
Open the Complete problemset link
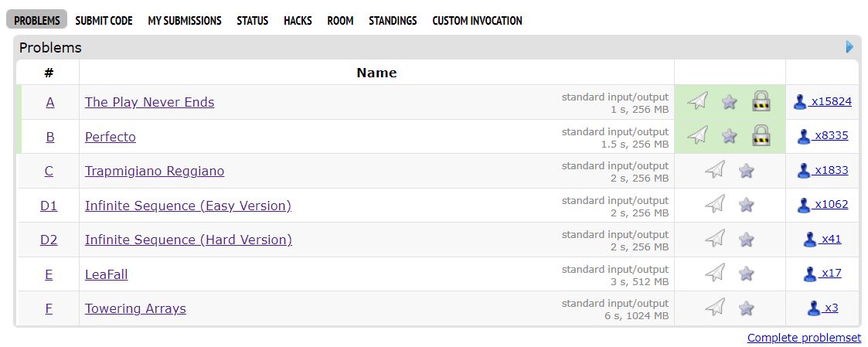pyautogui.click(x=804, y=338)
